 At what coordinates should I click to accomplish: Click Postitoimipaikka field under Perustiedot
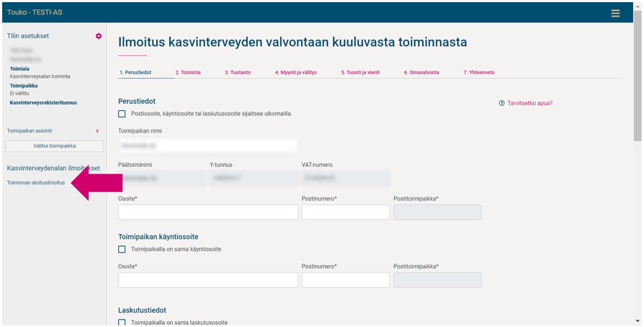[x=437, y=212]
